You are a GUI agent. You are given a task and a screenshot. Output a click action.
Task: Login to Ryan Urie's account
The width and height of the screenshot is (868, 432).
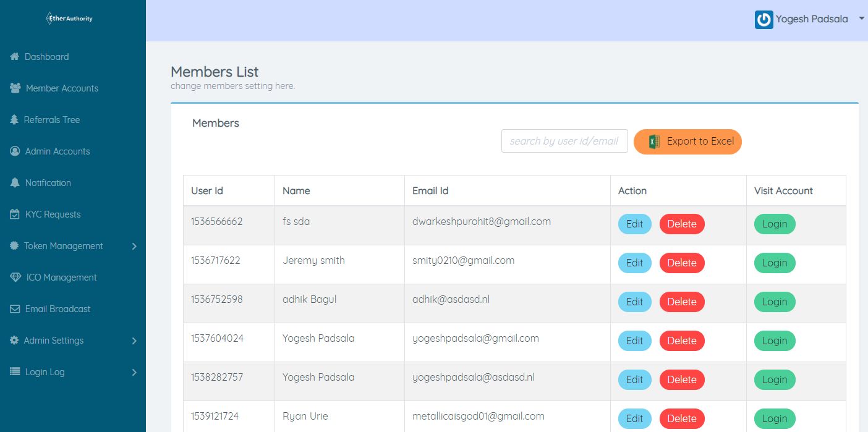(774, 418)
